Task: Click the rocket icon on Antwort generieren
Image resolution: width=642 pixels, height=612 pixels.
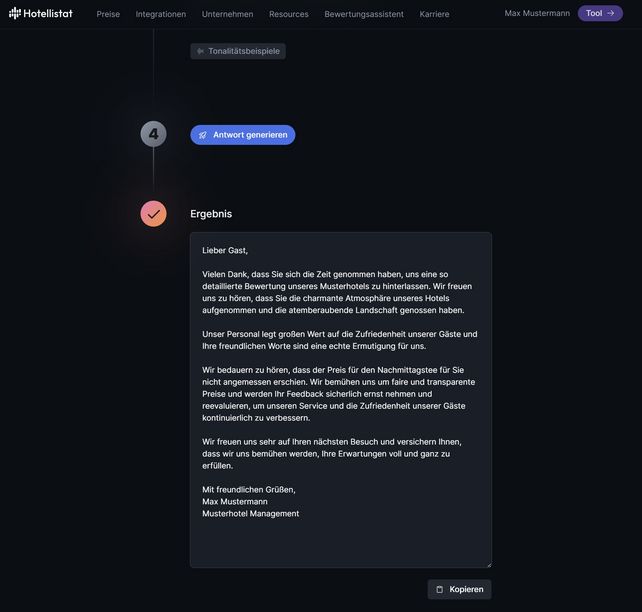Action: [203, 135]
